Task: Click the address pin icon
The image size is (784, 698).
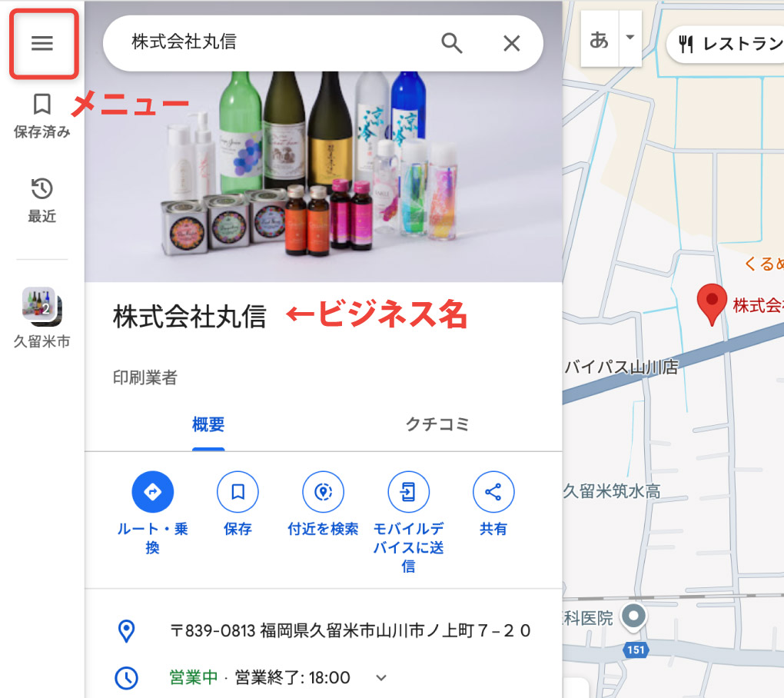Action: coord(127,631)
